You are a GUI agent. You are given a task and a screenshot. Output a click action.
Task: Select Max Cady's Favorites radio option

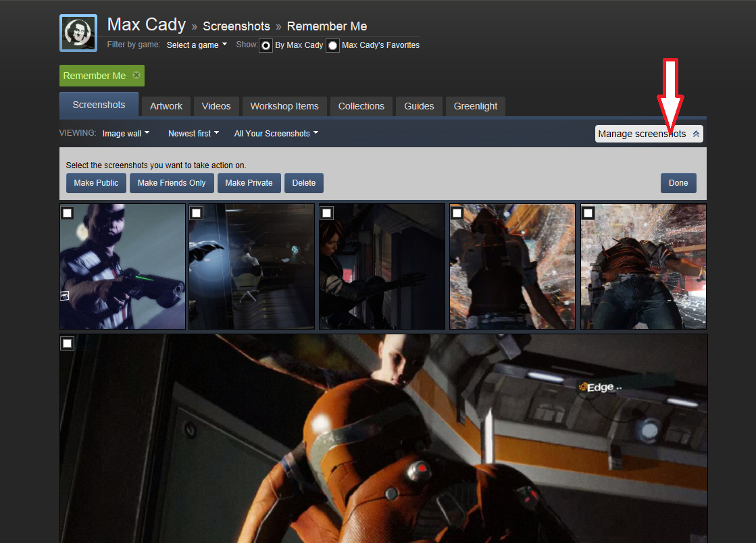point(332,46)
